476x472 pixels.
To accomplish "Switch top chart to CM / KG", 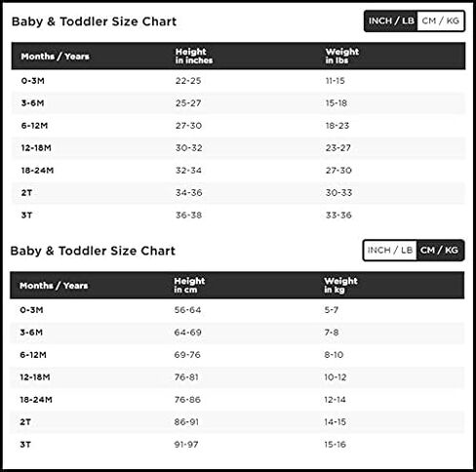I will [441, 21].
